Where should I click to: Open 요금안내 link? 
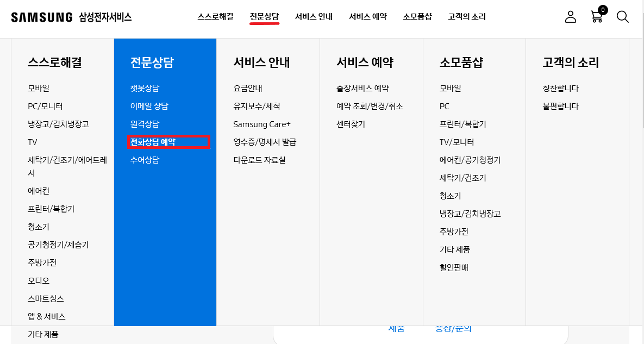click(248, 88)
